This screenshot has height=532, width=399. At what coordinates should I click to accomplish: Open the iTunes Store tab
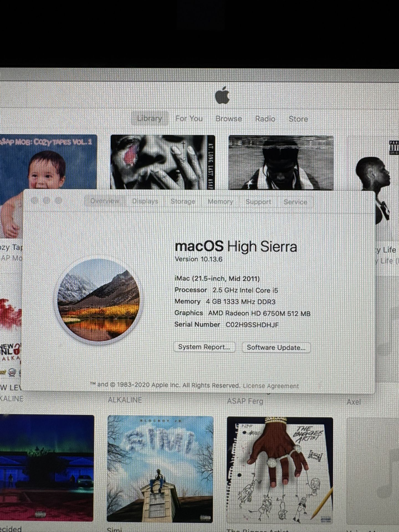(298, 119)
